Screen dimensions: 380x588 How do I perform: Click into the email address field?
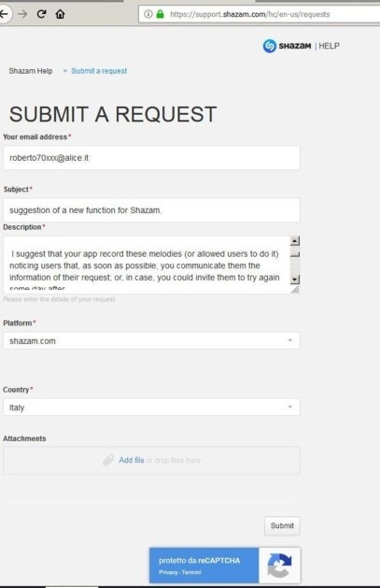point(151,157)
